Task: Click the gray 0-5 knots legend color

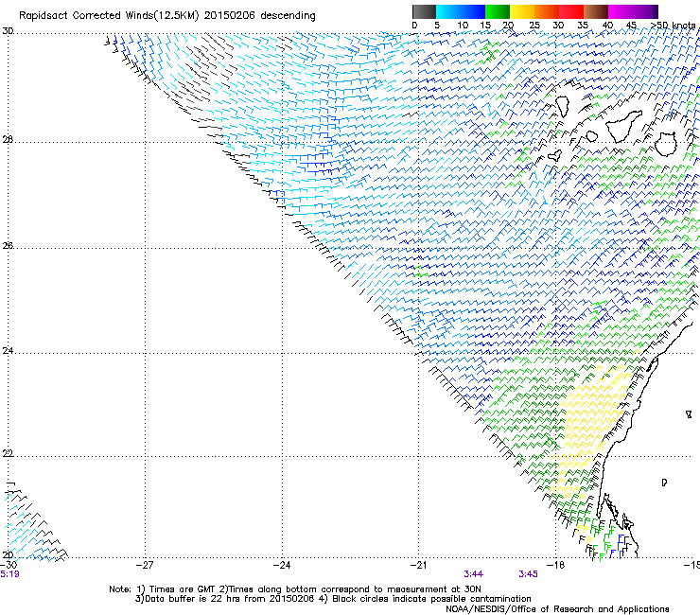Action: 424,11
